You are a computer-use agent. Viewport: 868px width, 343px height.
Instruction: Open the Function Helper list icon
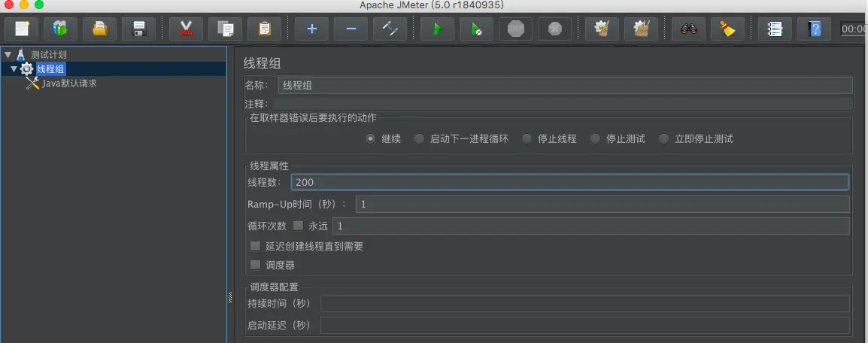click(x=775, y=29)
